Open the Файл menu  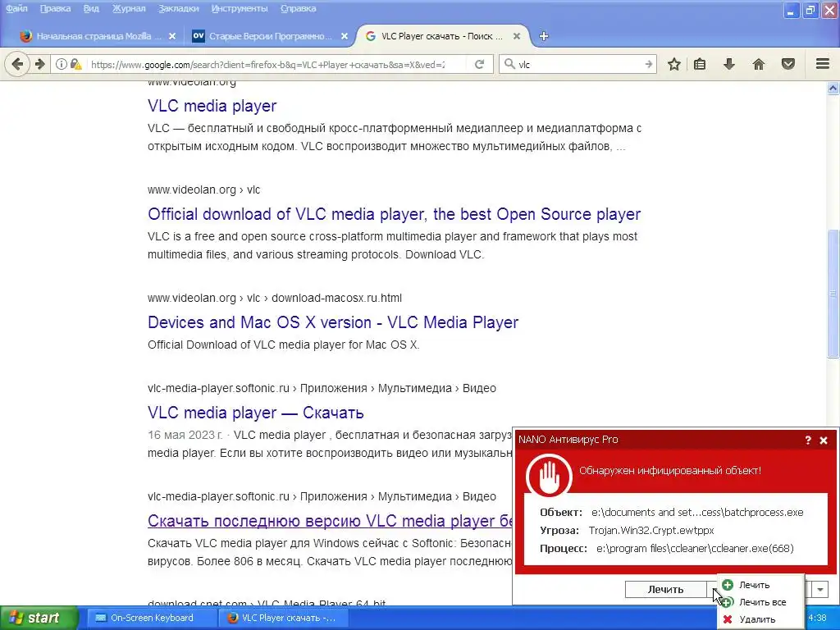pos(16,8)
